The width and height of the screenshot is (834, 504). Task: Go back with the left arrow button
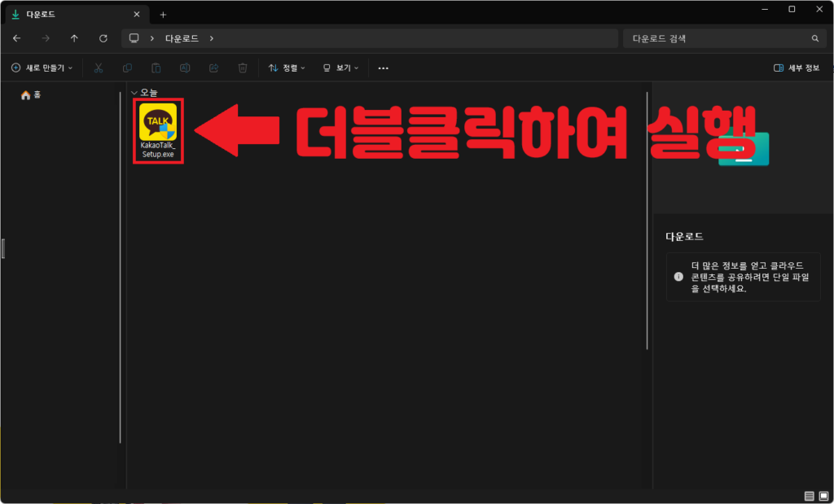pos(16,38)
